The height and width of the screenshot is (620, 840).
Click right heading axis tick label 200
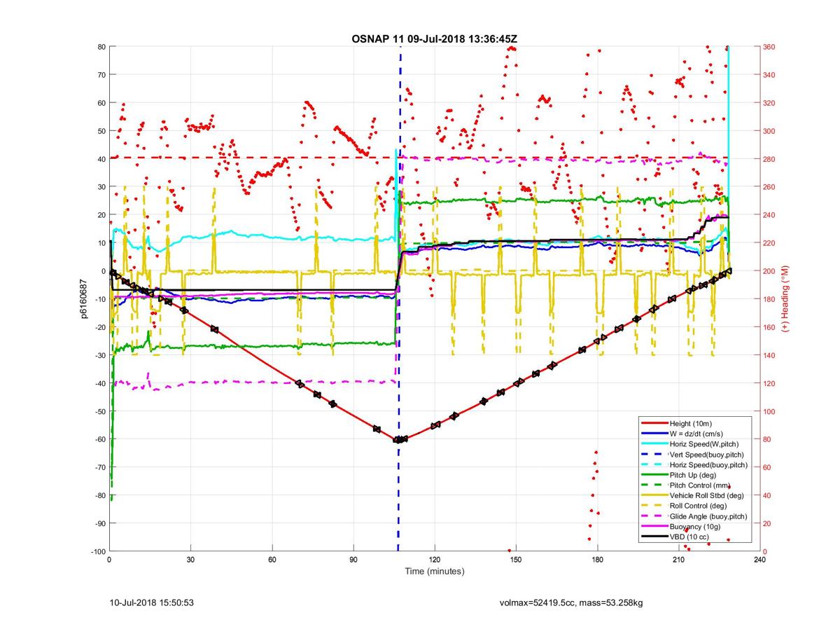pyautogui.click(x=769, y=271)
